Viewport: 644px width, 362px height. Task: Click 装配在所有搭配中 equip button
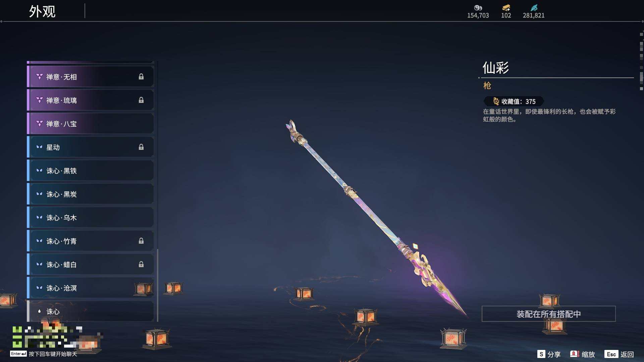[x=548, y=314]
